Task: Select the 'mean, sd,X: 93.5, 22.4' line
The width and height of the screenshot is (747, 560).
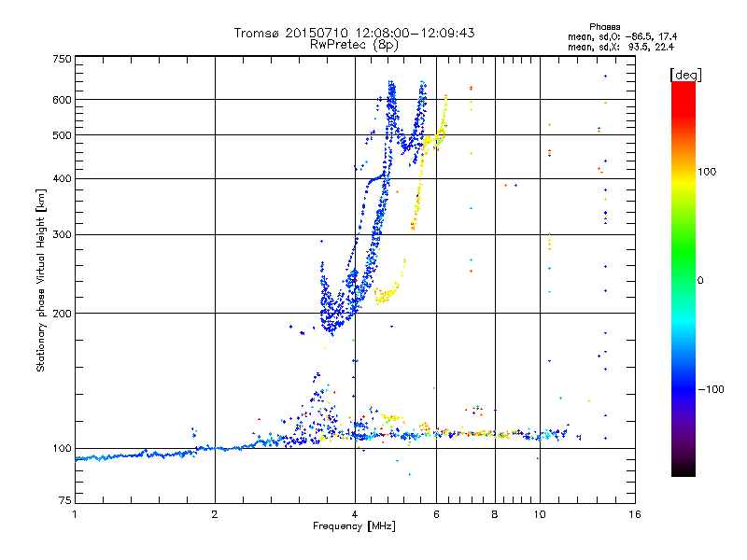Action: [x=621, y=48]
